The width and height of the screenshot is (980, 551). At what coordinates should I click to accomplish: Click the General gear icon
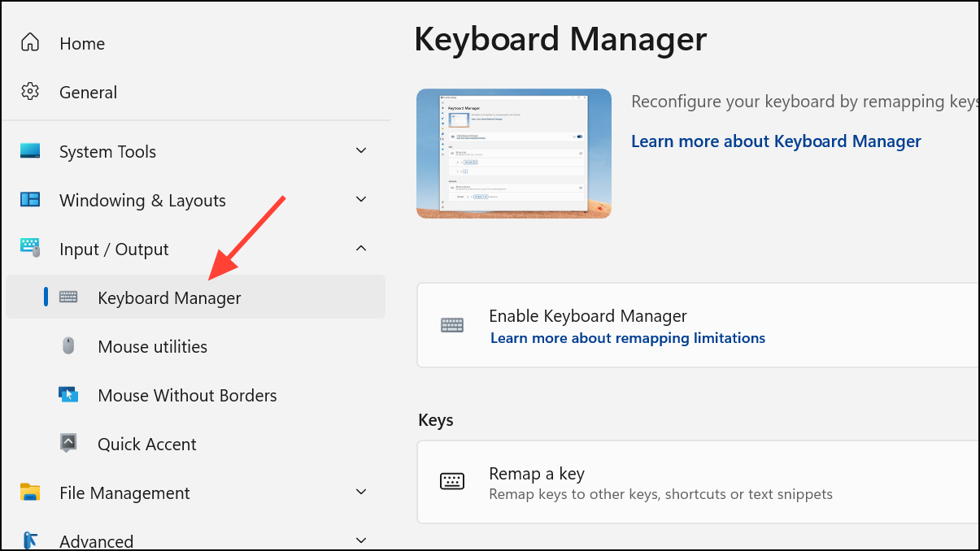(x=30, y=92)
